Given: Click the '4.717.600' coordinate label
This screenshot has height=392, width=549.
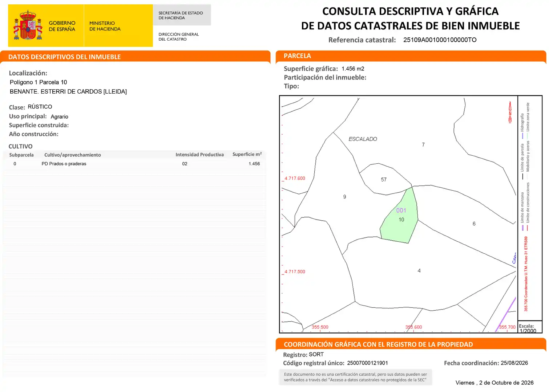Looking at the screenshot, I should [x=295, y=179].
